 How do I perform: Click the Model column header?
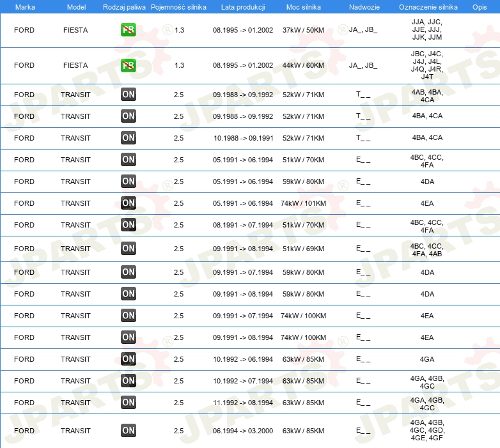76,7
